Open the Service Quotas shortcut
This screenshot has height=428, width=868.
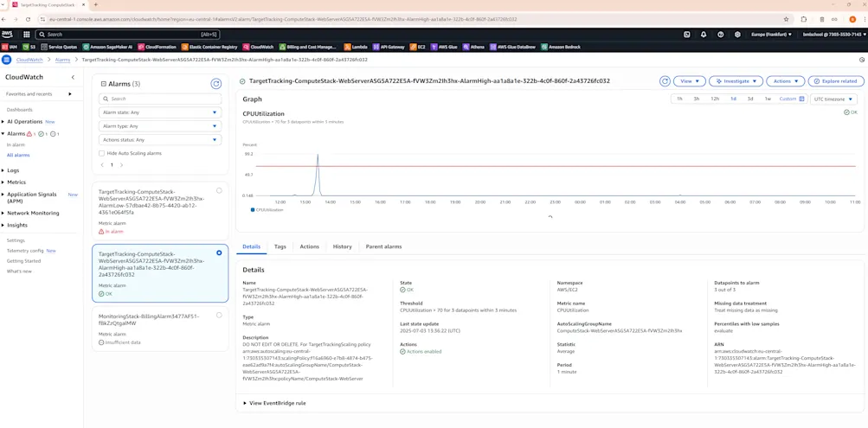point(59,47)
